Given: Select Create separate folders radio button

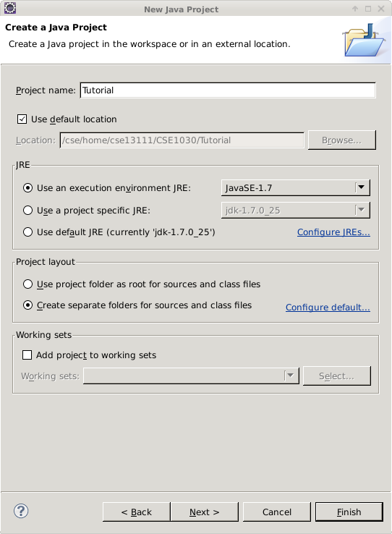Looking at the screenshot, I should click(28, 305).
